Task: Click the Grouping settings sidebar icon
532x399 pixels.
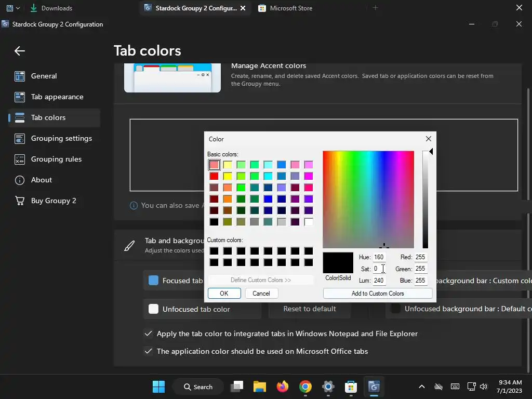Action: (x=20, y=138)
